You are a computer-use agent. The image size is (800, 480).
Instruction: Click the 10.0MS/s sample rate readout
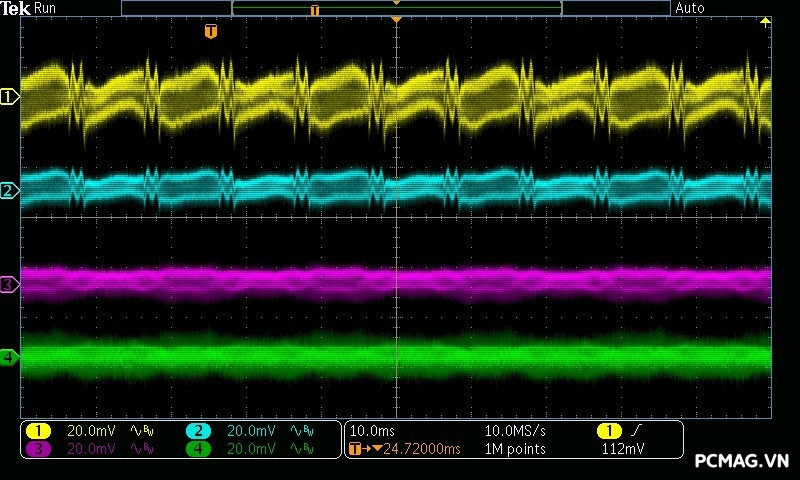[x=515, y=431]
